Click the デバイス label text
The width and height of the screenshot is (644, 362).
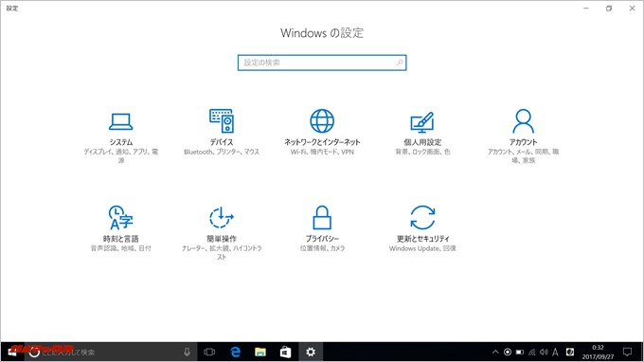click(222, 142)
